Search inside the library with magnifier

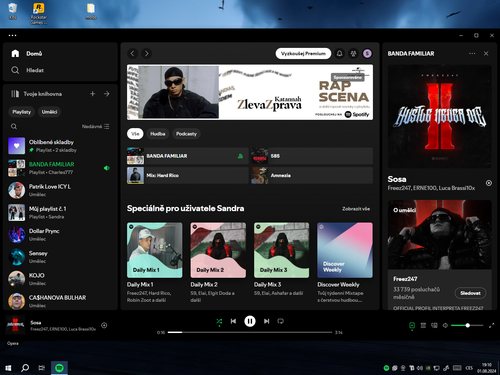[14, 127]
